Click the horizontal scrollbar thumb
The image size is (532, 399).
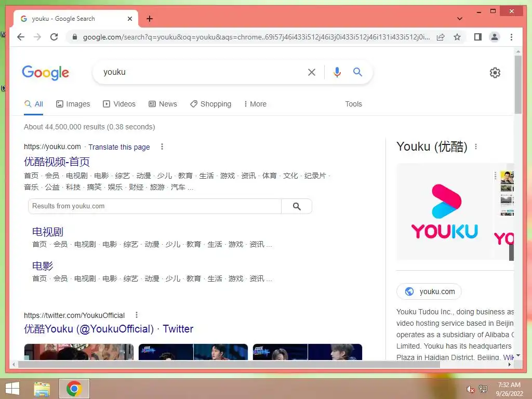pyautogui.click(x=229, y=364)
